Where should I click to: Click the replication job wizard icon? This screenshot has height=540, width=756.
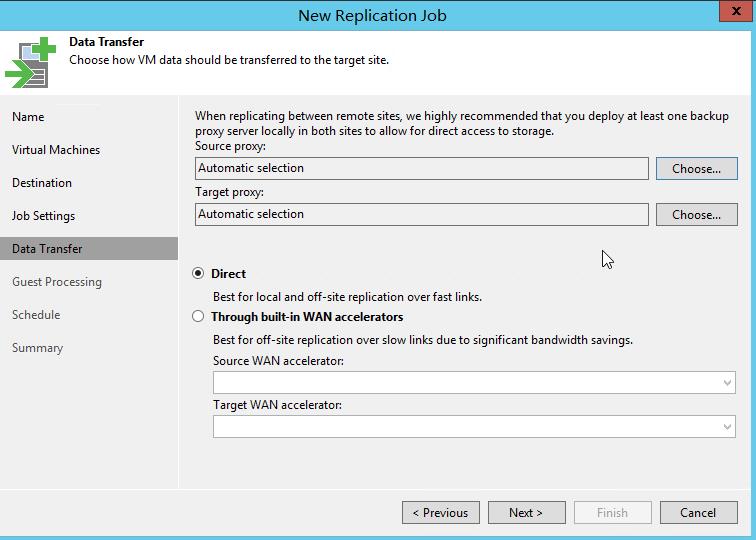click(30, 62)
